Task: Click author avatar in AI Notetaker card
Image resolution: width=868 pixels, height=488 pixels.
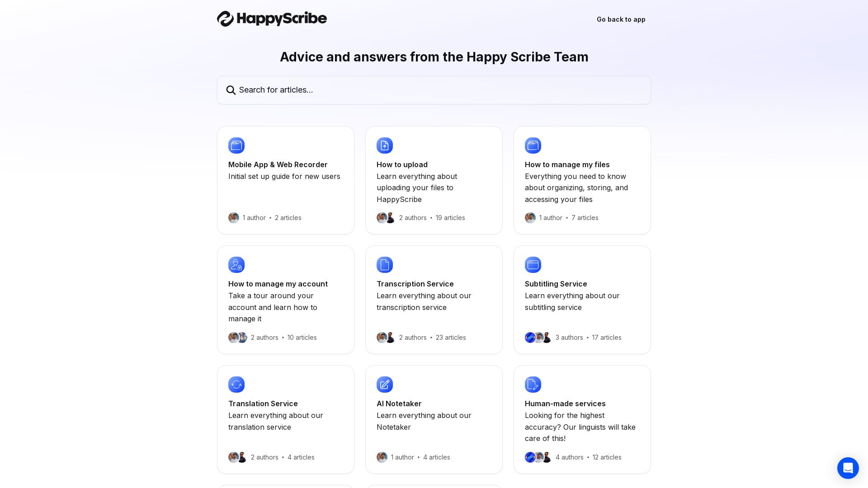Action: point(382,457)
